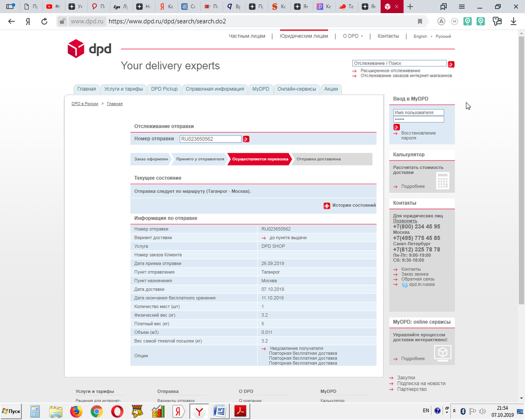Click the Номер отправки input field
The width and height of the screenshot is (525, 420).
210,139
